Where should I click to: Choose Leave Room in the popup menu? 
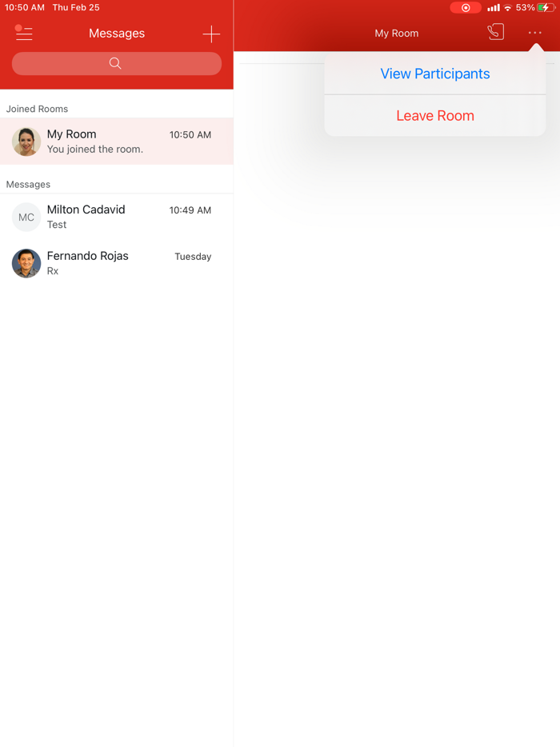click(434, 116)
